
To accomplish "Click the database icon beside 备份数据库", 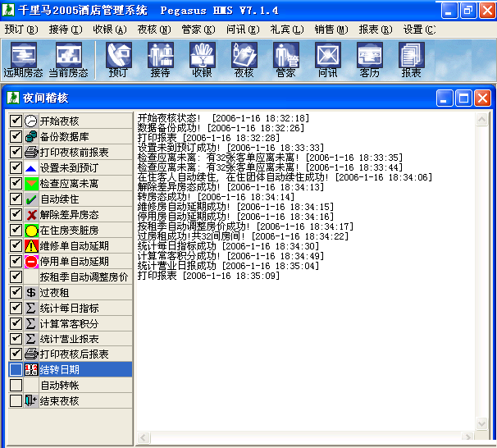I will 31,136.
